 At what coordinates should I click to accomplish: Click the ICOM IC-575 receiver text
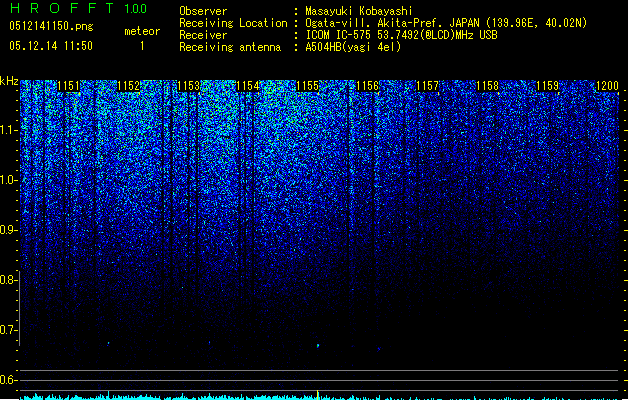401,35
